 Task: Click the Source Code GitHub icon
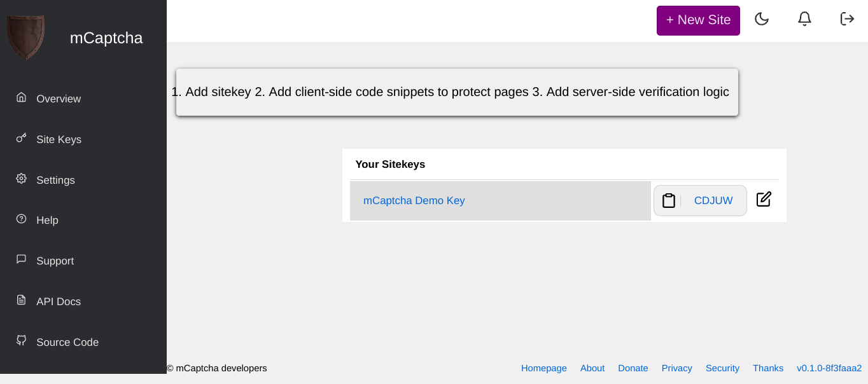(22, 341)
